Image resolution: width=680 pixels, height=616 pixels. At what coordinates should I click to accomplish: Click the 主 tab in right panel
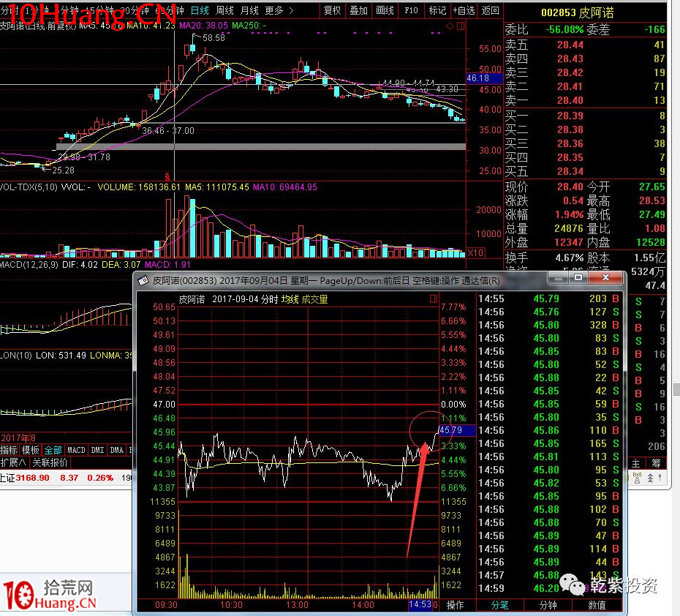click(636, 463)
